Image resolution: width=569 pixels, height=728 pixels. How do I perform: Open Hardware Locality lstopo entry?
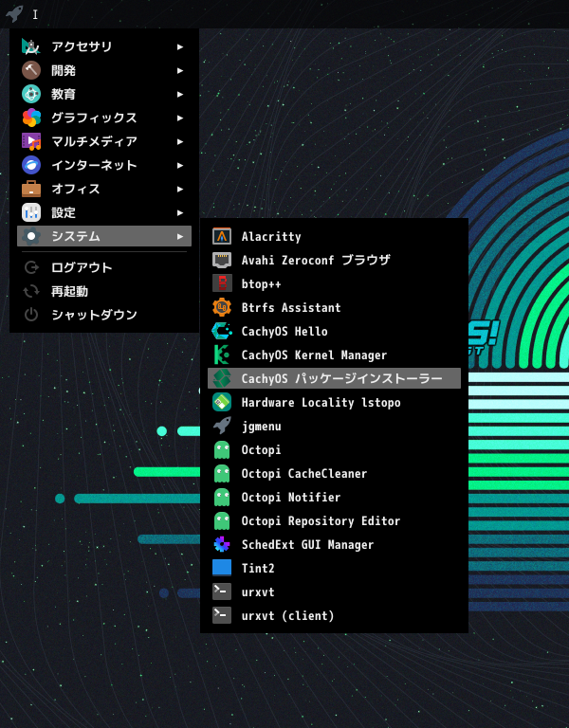pyautogui.click(x=334, y=402)
